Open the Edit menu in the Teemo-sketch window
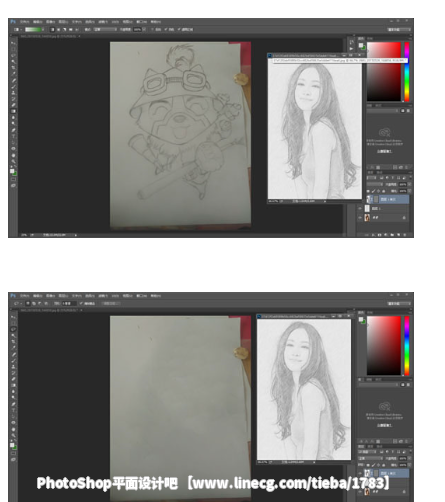 click(x=37, y=21)
